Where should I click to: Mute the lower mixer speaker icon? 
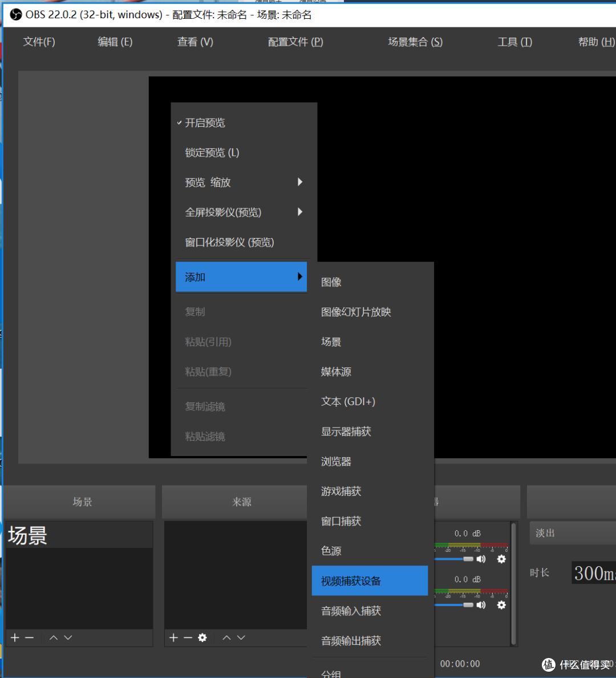click(481, 605)
